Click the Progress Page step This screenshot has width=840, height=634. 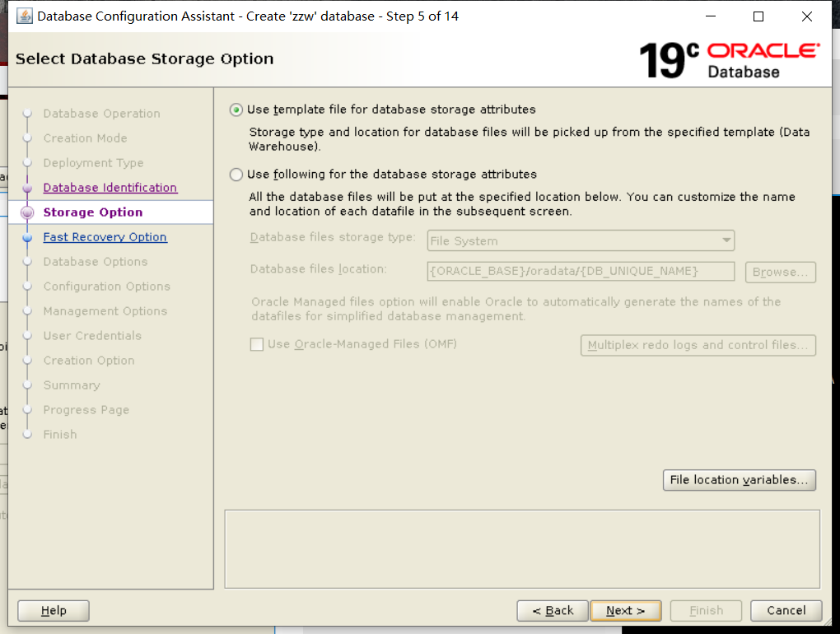click(x=86, y=410)
